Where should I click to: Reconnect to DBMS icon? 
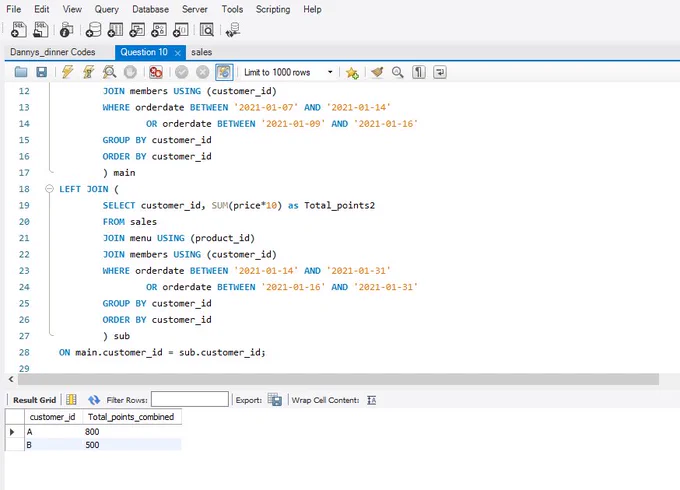click(233, 30)
